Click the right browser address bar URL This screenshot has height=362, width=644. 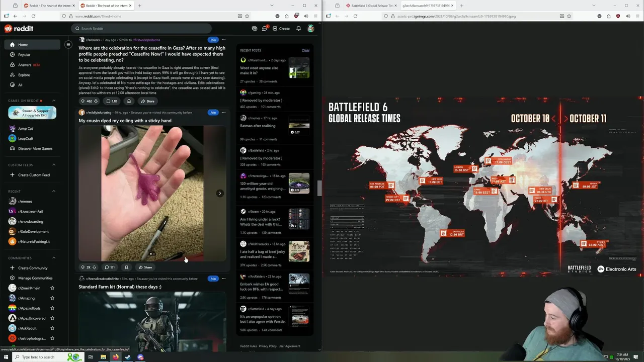pos(456,16)
